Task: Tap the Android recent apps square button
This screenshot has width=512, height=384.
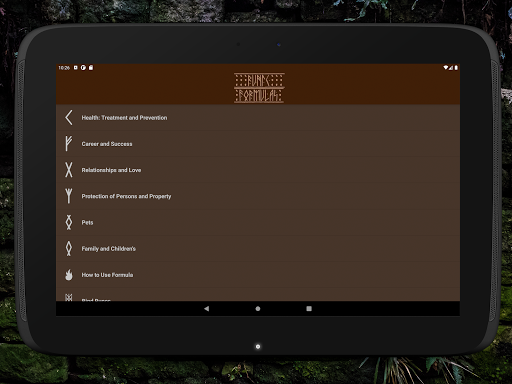Action: [309, 309]
